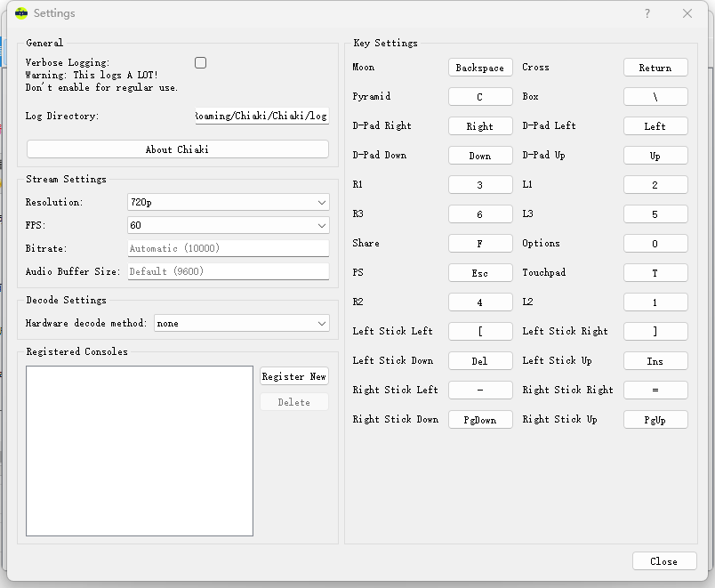
Task: Change the Share key binding F
Action: [480, 244]
